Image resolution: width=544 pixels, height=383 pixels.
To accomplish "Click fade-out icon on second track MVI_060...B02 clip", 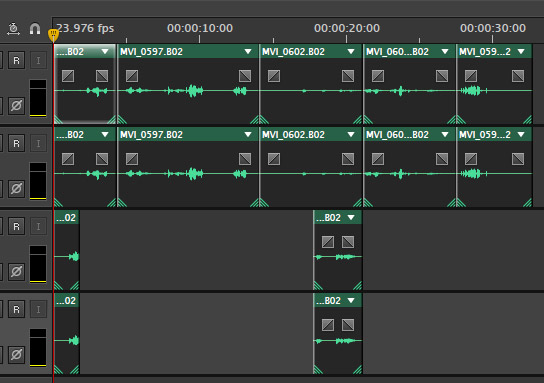I will click(442, 159).
